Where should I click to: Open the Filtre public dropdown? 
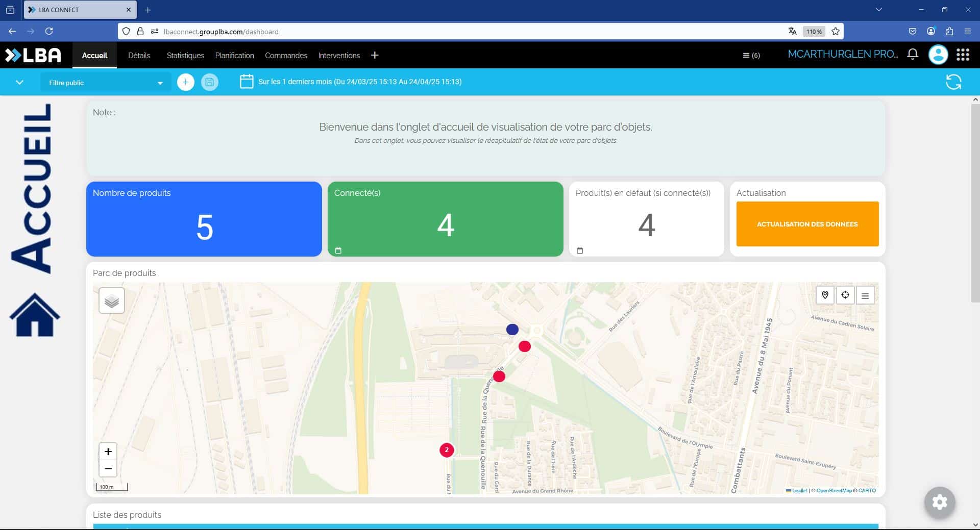pyautogui.click(x=105, y=83)
